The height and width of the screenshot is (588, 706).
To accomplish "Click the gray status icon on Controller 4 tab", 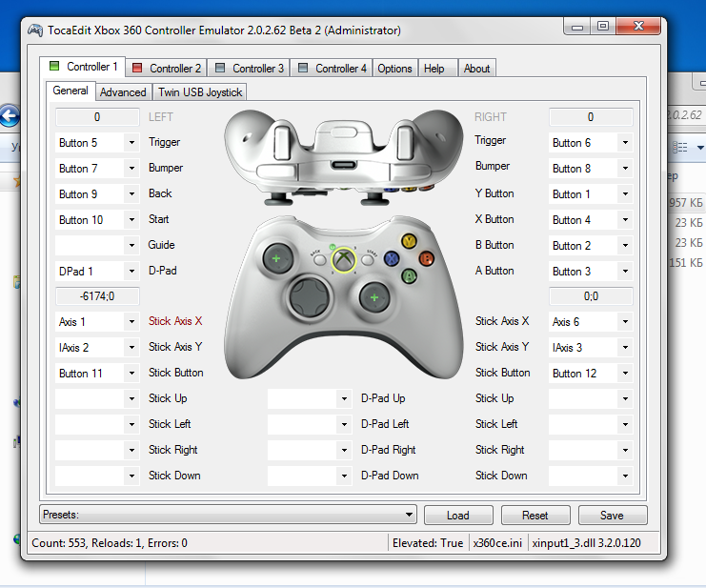I will click(303, 68).
